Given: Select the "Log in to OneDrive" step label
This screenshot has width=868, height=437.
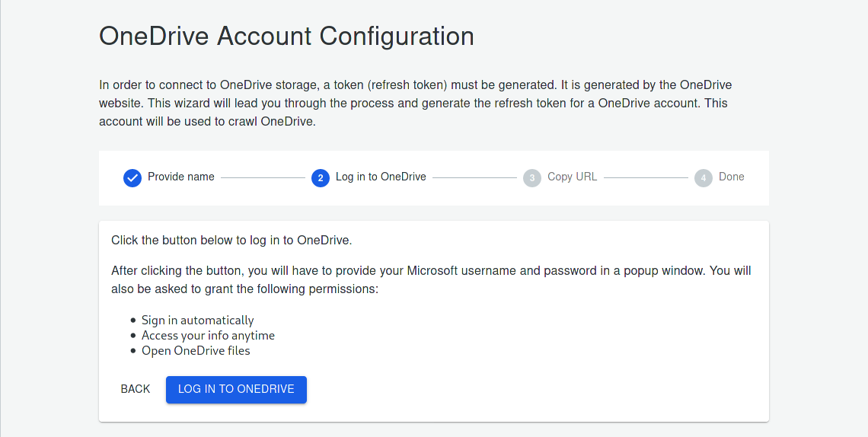Looking at the screenshot, I should pyautogui.click(x=381, y=177).
